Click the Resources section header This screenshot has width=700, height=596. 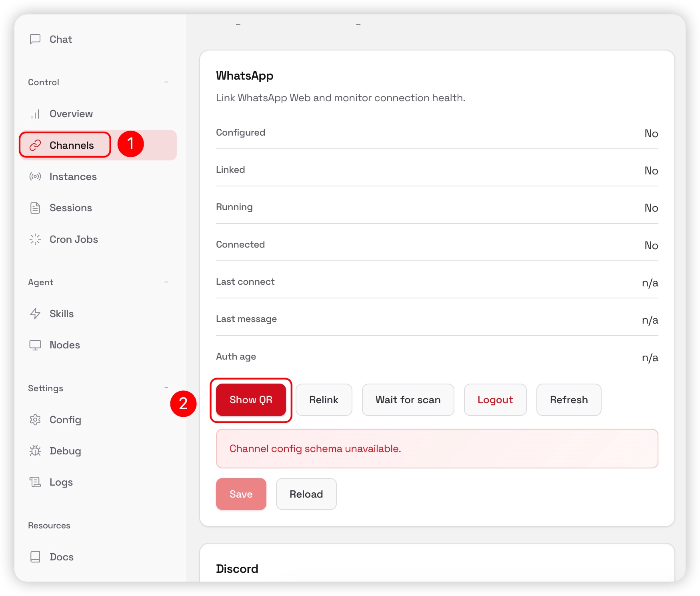click(x=49, y=526)
